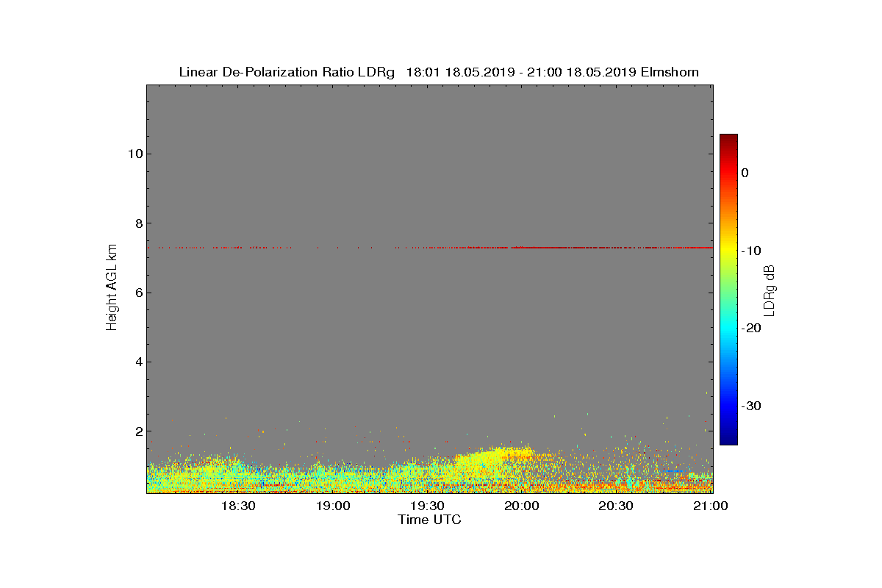882x588 pixels.
Task: Click the dark red top of the colorbar
Action: 728,140
